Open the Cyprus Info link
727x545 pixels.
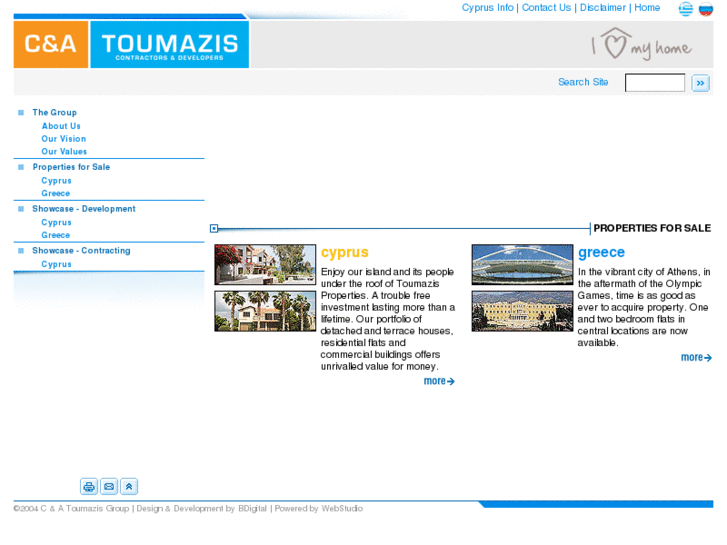[x=487, y=8]
